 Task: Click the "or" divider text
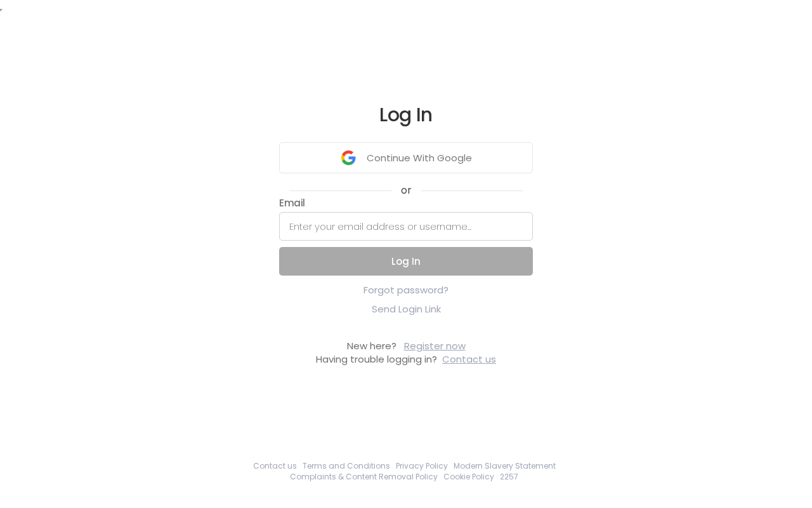[x=406, y=190]
